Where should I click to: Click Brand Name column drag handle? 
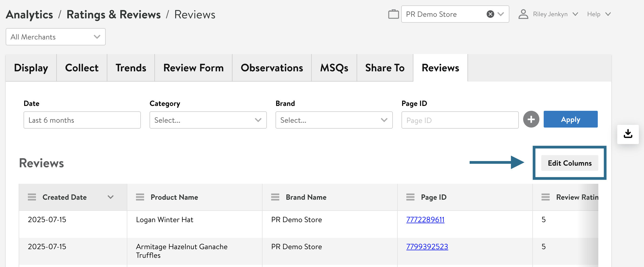coord(275,197)
